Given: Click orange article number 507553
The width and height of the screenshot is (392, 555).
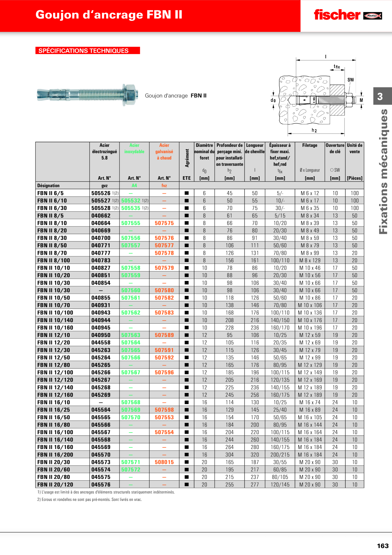Looking at the screenshot, I should coord(164,417).
